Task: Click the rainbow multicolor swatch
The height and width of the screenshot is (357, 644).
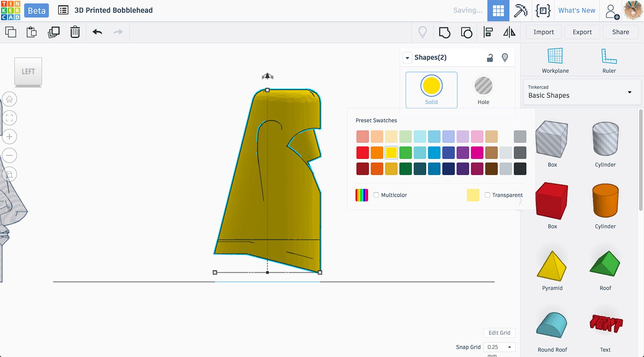Action: coord(362,195)
